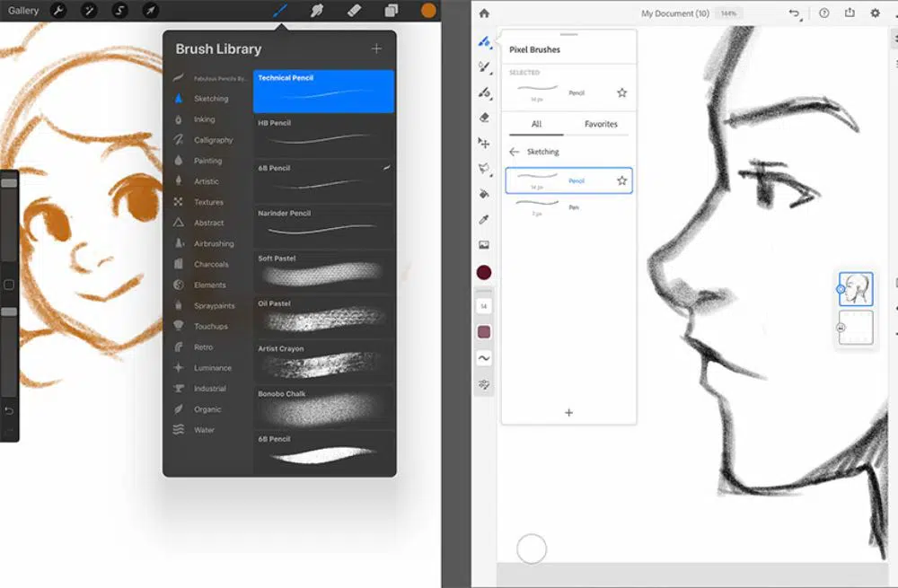Open the Adjustments magic wand icon
The width and height of the screenshot is (898, 588).
(x=89, y=11)
